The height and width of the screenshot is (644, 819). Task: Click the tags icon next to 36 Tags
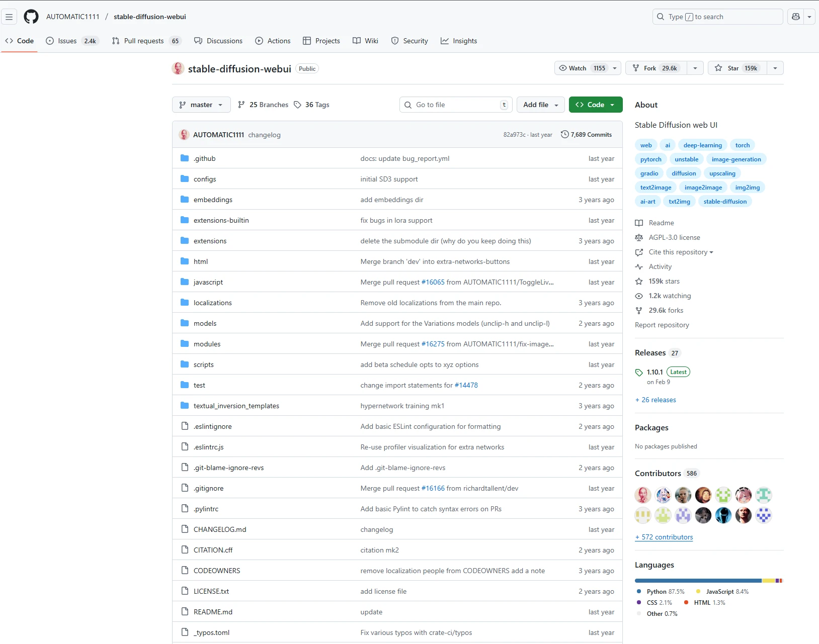298,105
